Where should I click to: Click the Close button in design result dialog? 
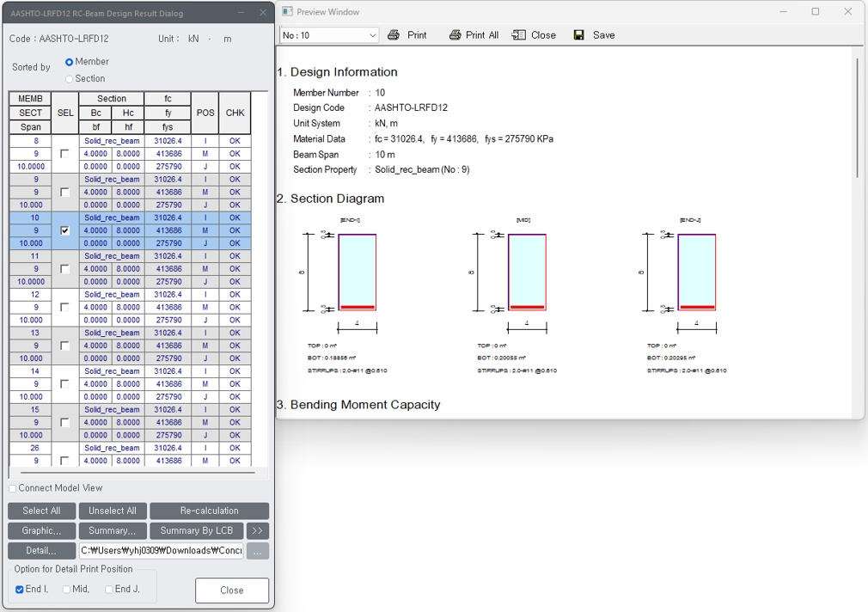coord(232,591)
